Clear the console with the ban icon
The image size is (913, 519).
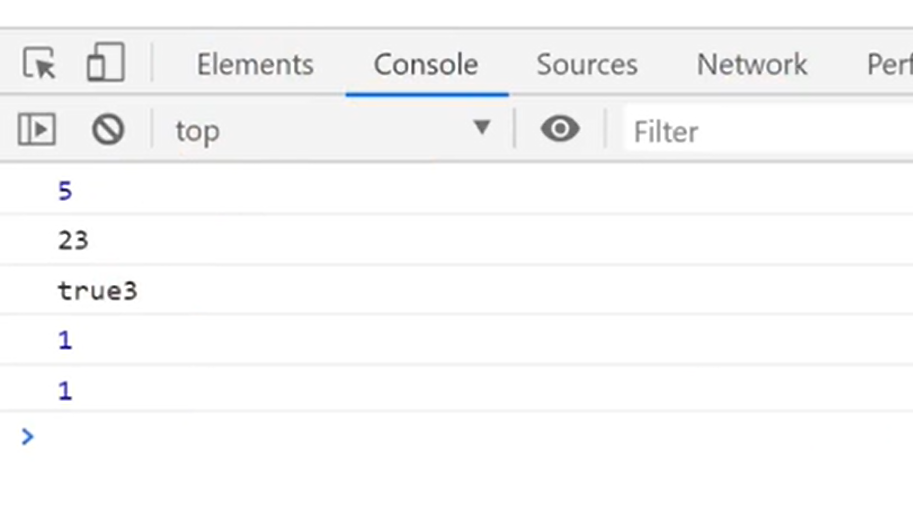[x=108, y=129]
